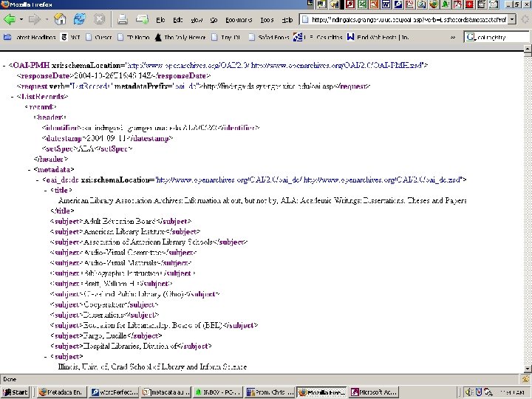Click the volume speaker tray icon
Image resolution: width=532 pixels, height=399 pixels.
[469, 392]
